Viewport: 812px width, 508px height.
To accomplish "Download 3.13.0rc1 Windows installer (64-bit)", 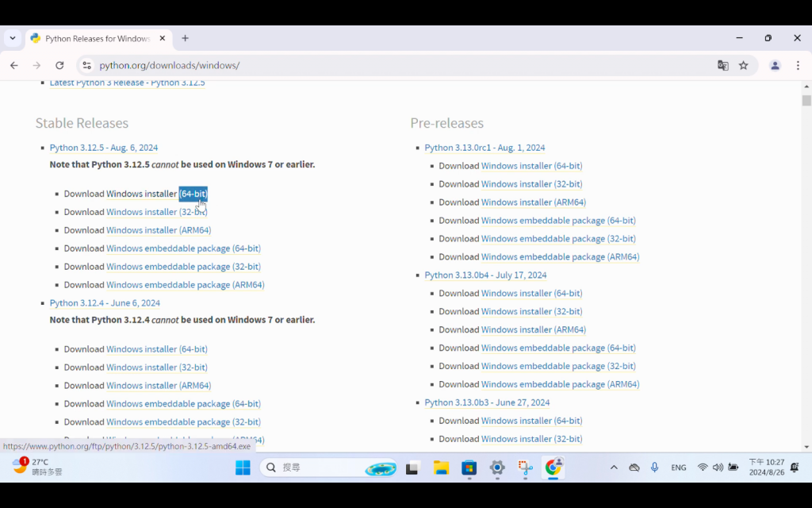I will pyautogui.click(x=532, y=166).
